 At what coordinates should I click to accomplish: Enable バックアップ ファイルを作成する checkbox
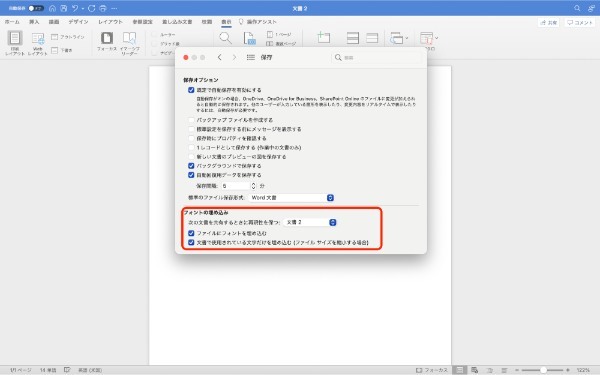[x=191, y=120]
